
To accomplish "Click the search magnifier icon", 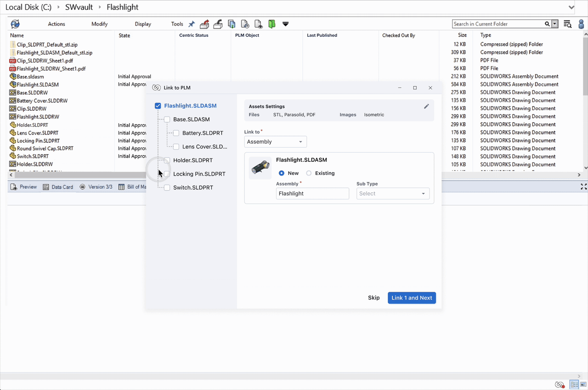I will [x=547, y=24].
